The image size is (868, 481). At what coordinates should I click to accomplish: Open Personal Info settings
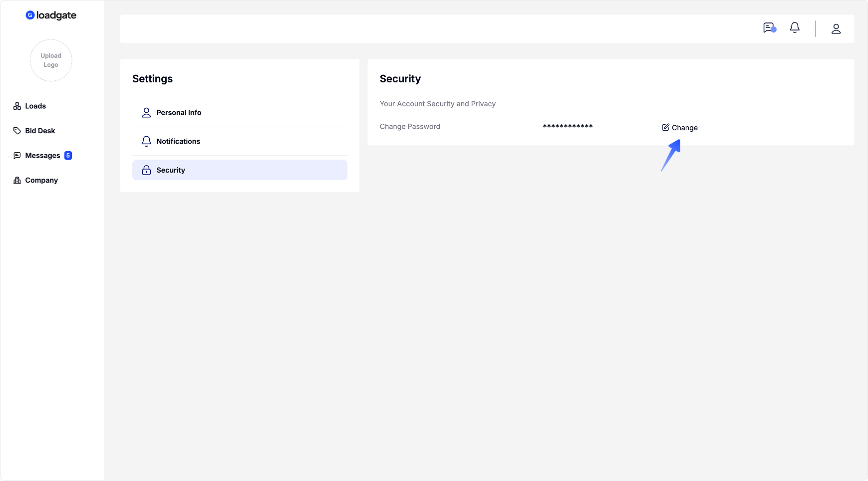(179, 112)
